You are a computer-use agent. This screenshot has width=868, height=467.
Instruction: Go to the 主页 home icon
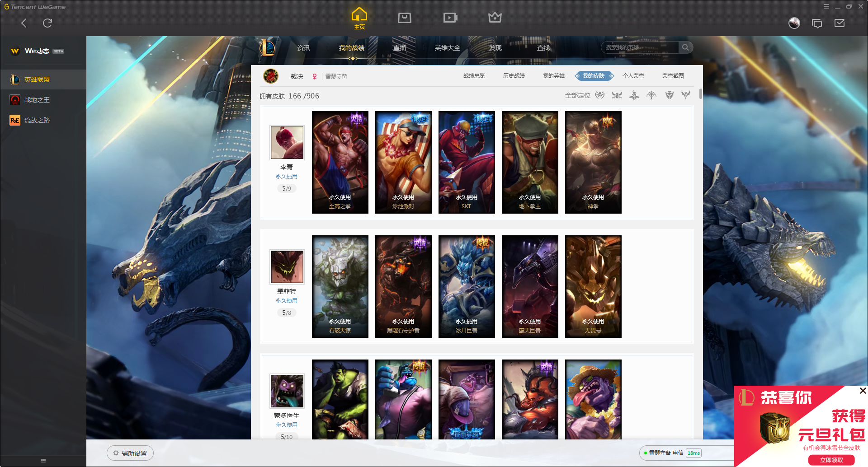[x=359, y=18]
